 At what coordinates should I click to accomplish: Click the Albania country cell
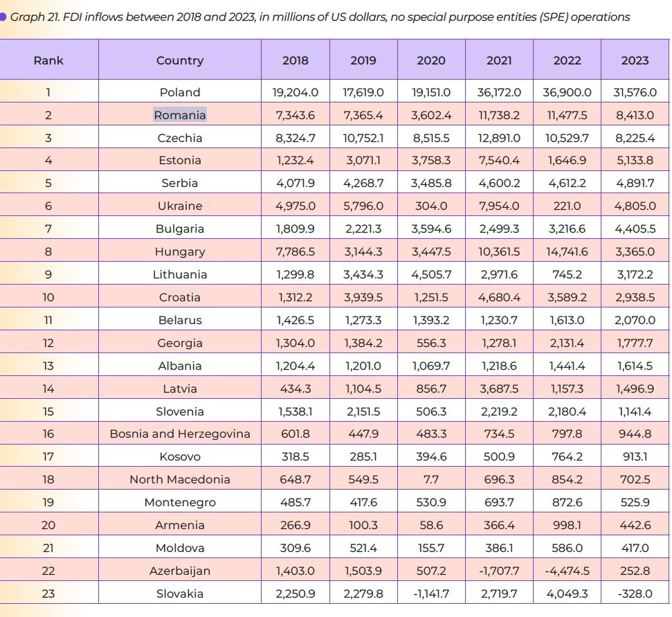click(180, 366)
